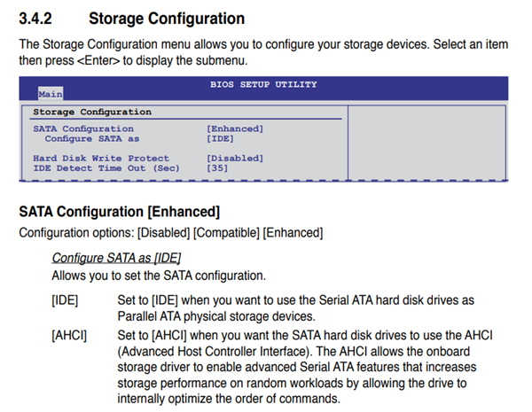Toggle the [Disabled] write protect value
The height and width of the screenshot is (412, 532).
(235, 159)
